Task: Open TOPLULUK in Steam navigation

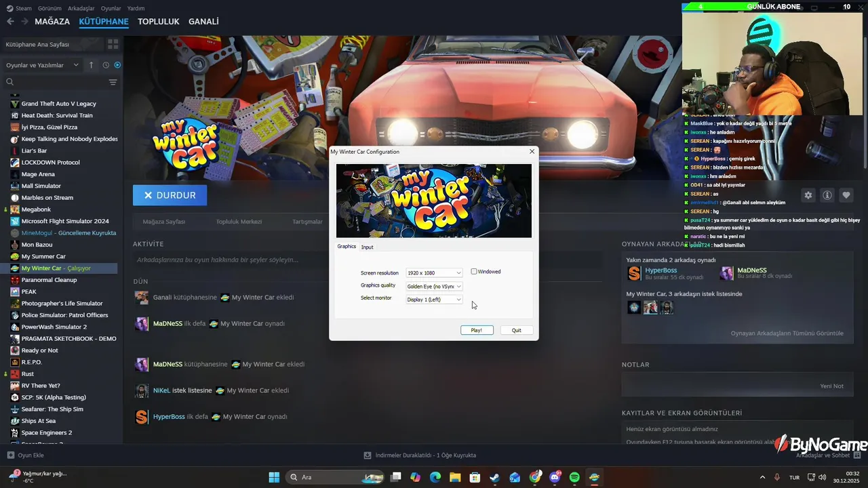Action: tap(159, 22)
